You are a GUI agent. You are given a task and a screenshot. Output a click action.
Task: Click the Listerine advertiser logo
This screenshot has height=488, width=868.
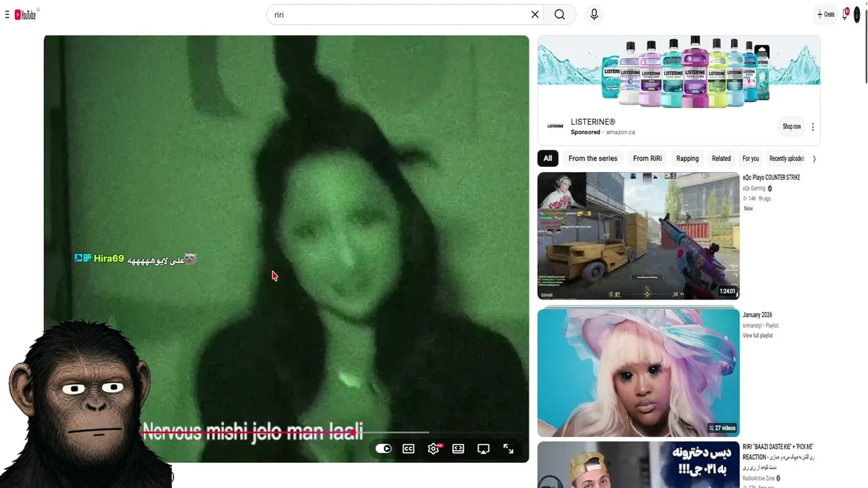pyautogui.click(x=555, y=126)
